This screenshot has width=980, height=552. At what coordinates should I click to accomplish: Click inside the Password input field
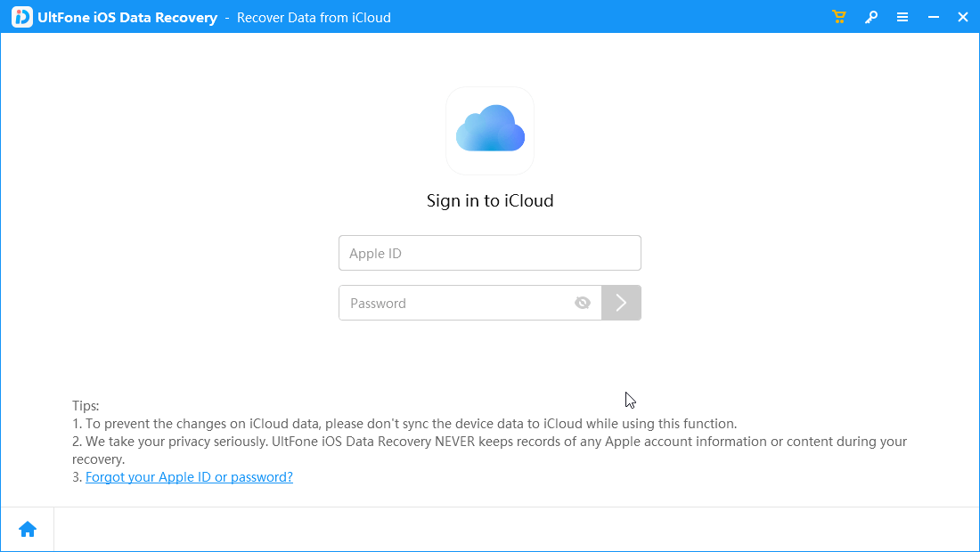coord(454,303)
